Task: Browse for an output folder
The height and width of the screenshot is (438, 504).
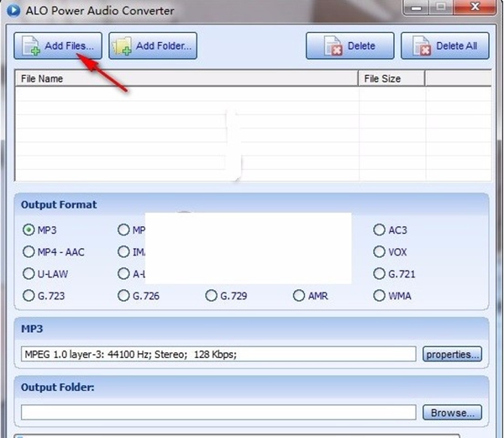Action: pos(452,413)
